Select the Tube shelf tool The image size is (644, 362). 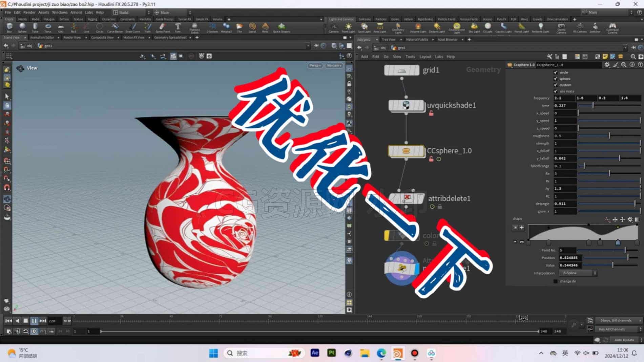tap(35, 28)
